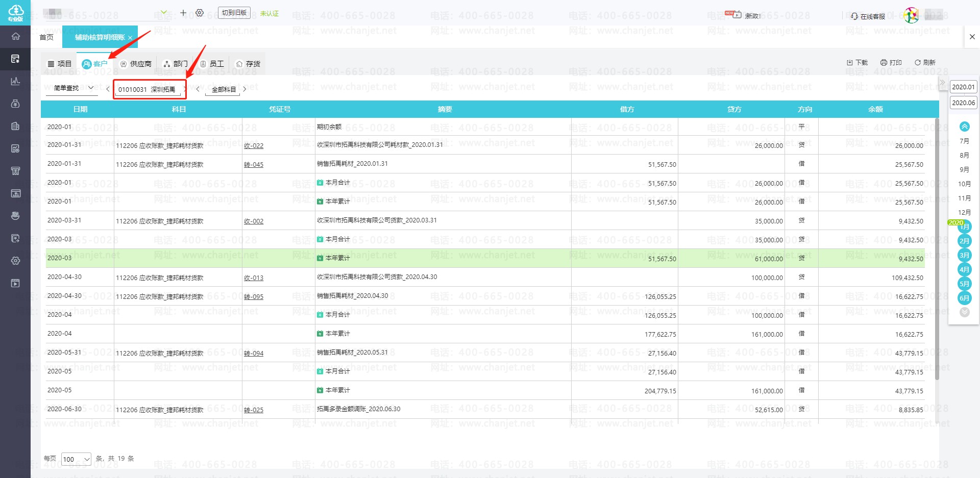Click the 切到旧版 button
Screen dimensions: 980x478
(x=234, y=13)
